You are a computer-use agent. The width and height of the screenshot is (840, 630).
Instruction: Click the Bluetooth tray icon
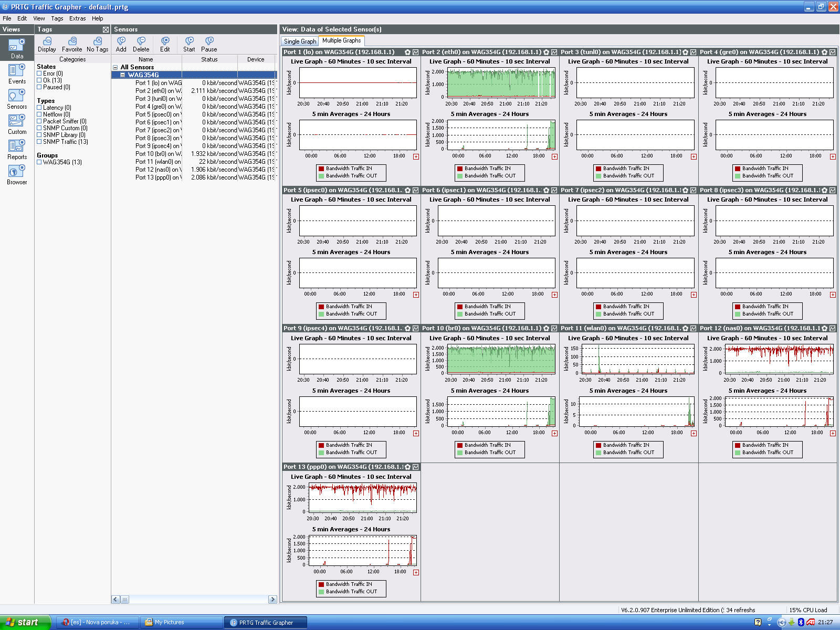point(801,622)
